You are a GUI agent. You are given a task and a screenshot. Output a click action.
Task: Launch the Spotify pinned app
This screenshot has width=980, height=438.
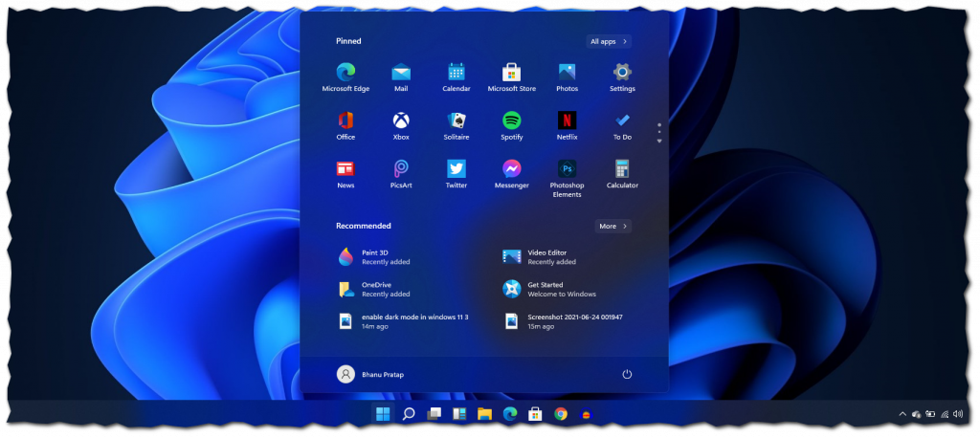[x=511, y=125]
